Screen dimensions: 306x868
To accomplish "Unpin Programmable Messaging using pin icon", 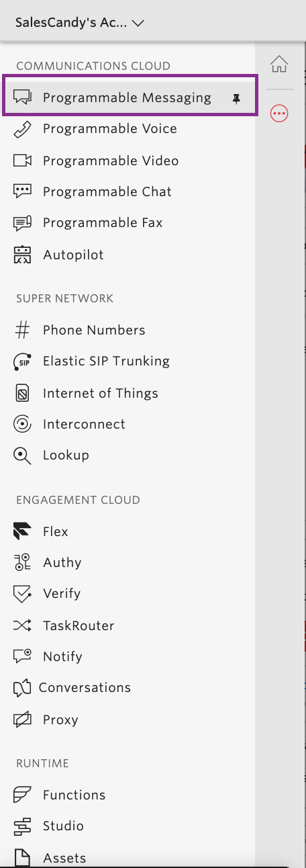I will [236, 99].
